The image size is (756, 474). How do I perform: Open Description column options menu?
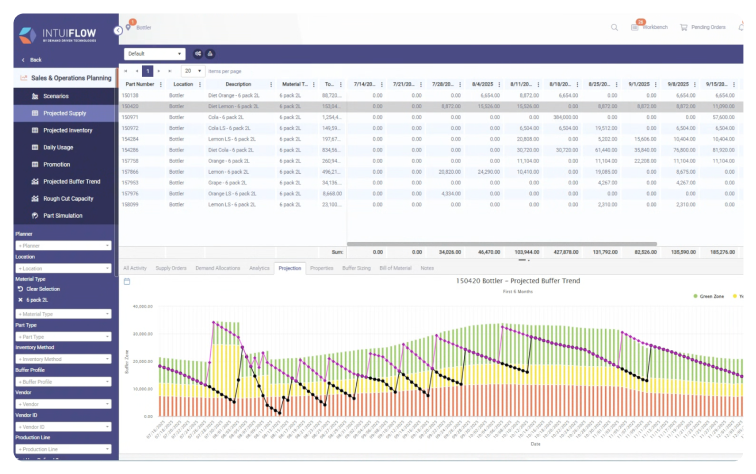(271, 84)
